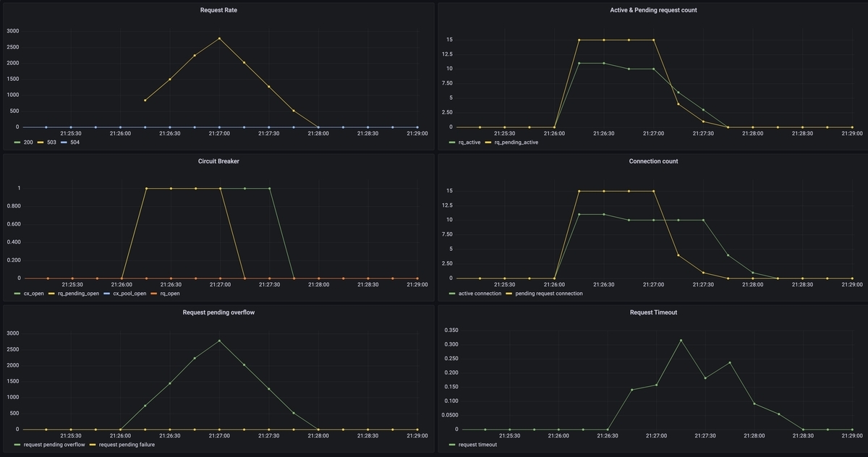
Task: Click the rq_active legend color swatch
Action: (452, 142)
